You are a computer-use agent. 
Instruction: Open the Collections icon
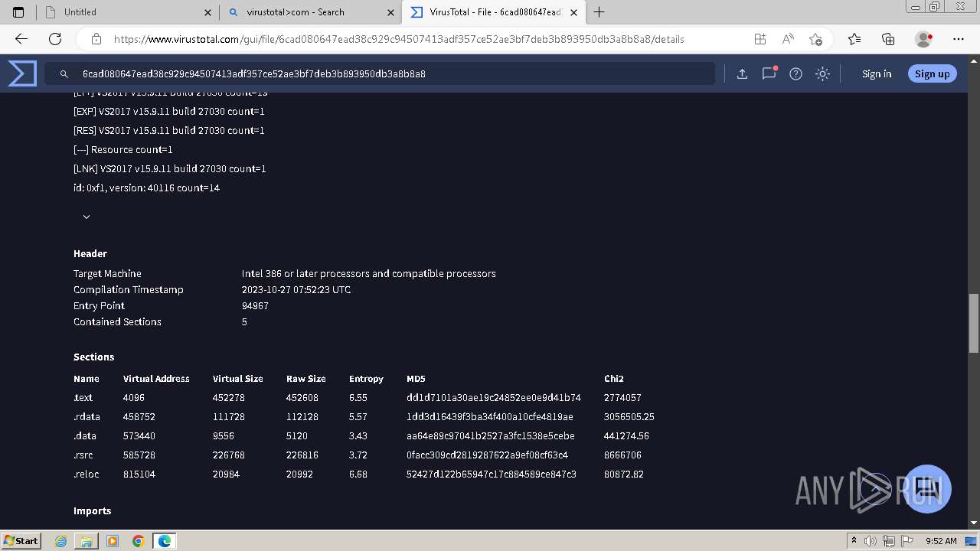[888, 39]
